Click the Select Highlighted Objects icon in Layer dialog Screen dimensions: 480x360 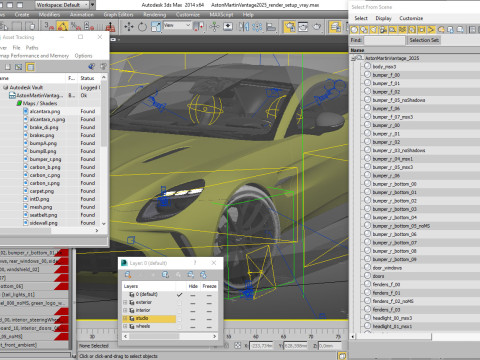(165, 275)
